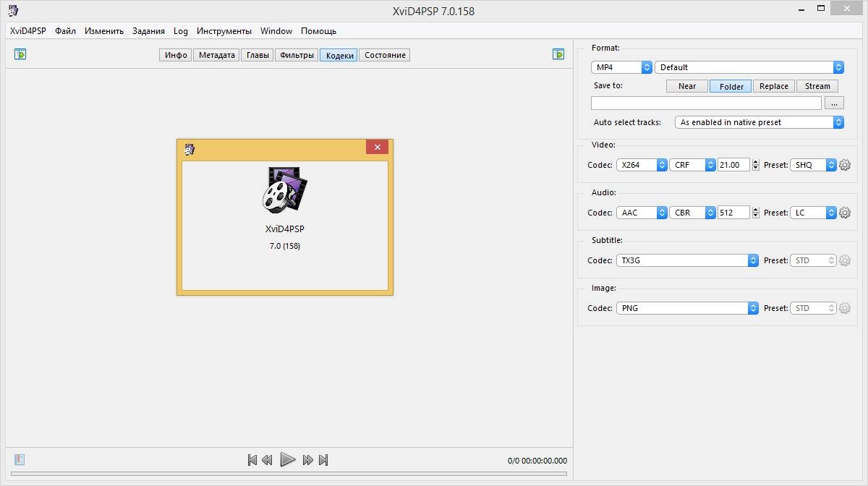Open the Помощь menu

318,31
